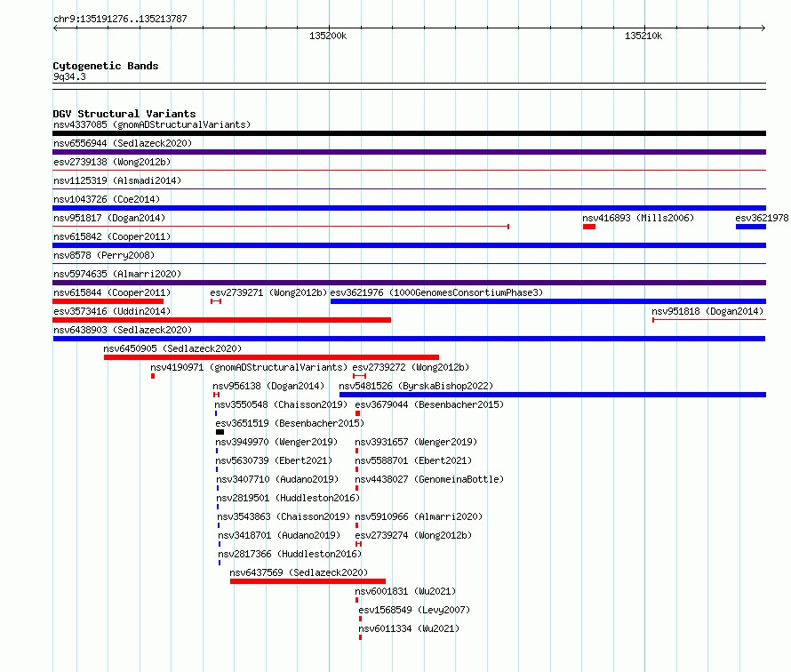Screen dimensions: 791x672
Task: Select the nsv3407710 Audano2019 label
Action: pyautogui.click(x=277, y=479)
